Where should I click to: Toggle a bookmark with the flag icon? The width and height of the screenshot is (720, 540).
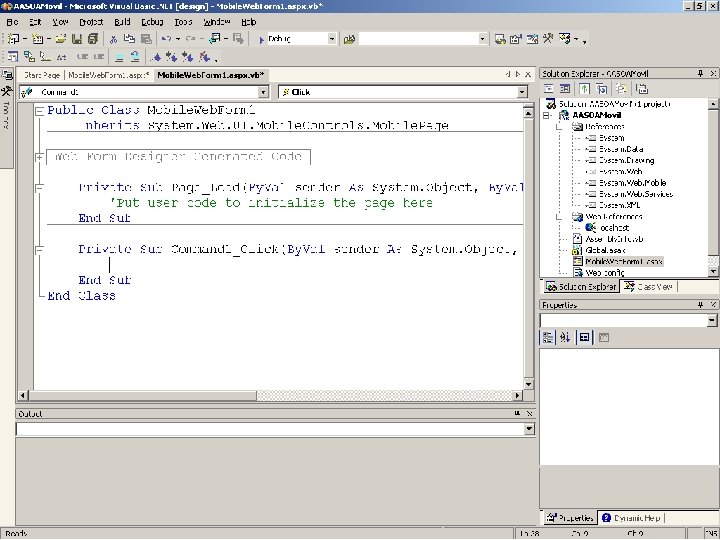[156, 57]
